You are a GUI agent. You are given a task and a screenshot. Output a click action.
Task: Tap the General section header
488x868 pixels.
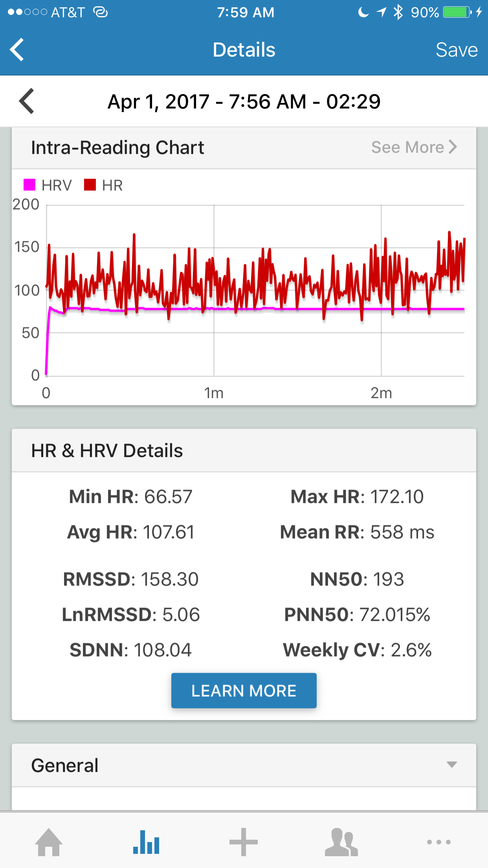pyautogui.click(x=65, y=765)
